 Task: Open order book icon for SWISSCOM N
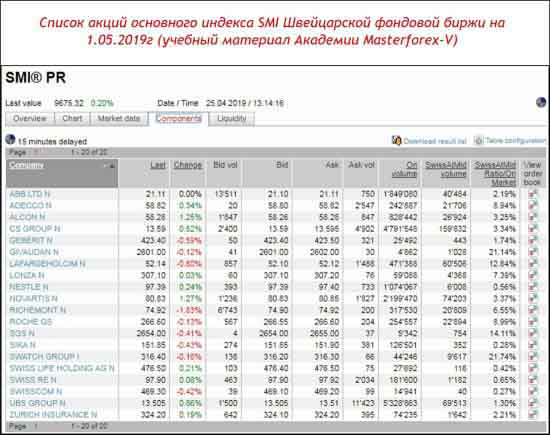coord(533,392)
